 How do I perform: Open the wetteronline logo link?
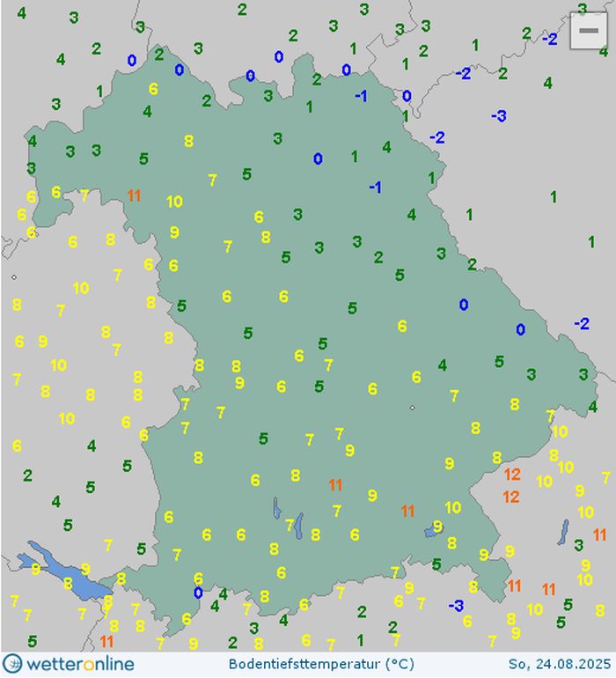tap(69, 663)
